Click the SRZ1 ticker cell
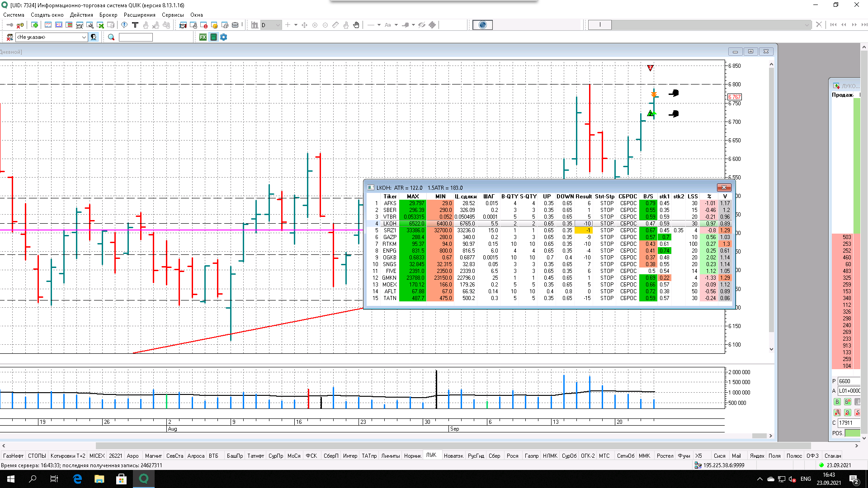Viewport: 868px width, 488px height. pyautogui.click(x=390, y=230)
